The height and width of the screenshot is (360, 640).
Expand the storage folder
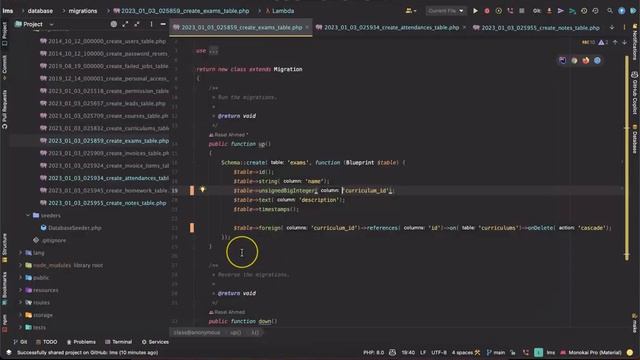pos(20,315)
